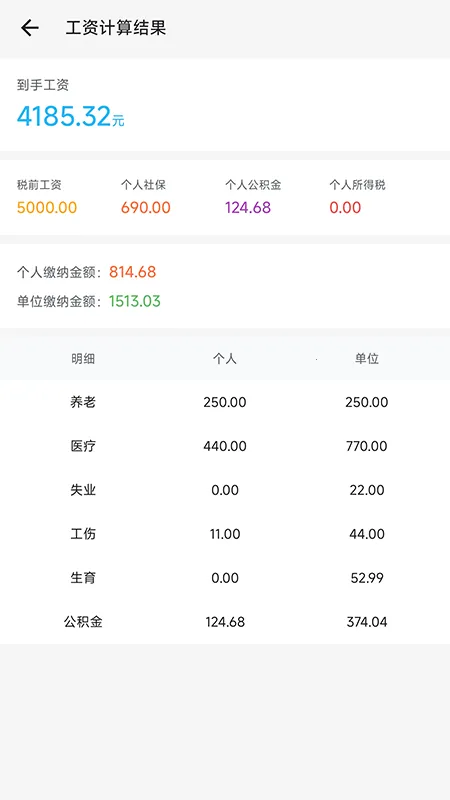Click the 工资计算结果 page title
Screen dimensions: 450x800
coord(116,28)
